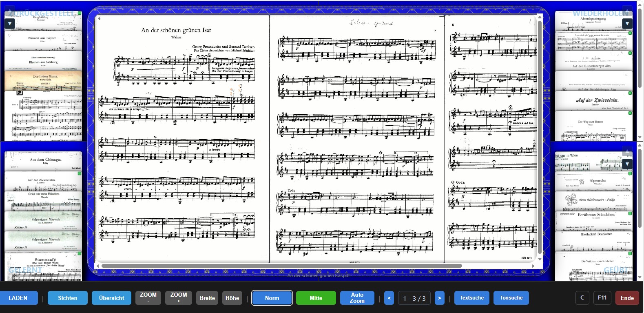
Task: Quit with the red Ende button
Action: pyautogui.click(x=627, y=298)
